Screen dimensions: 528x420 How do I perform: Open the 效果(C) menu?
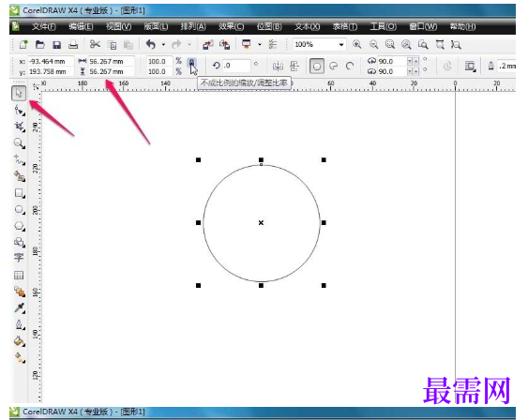[x=231, y=26]
